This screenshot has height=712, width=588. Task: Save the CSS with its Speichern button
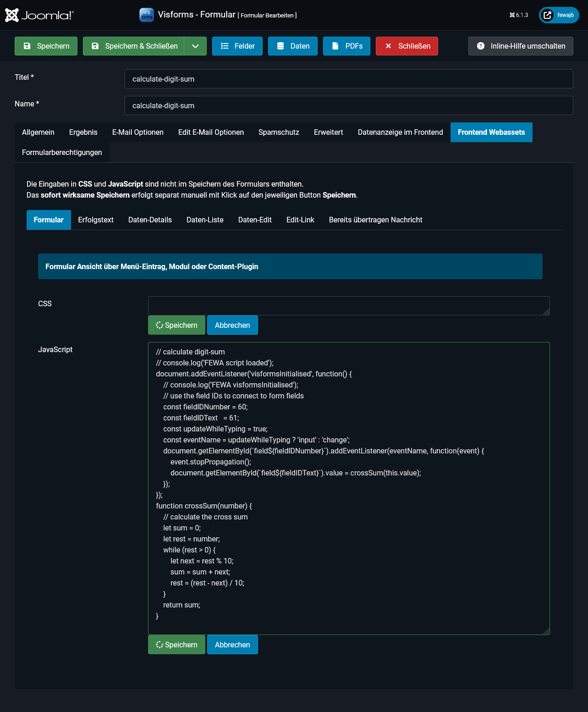pos(176,325)
